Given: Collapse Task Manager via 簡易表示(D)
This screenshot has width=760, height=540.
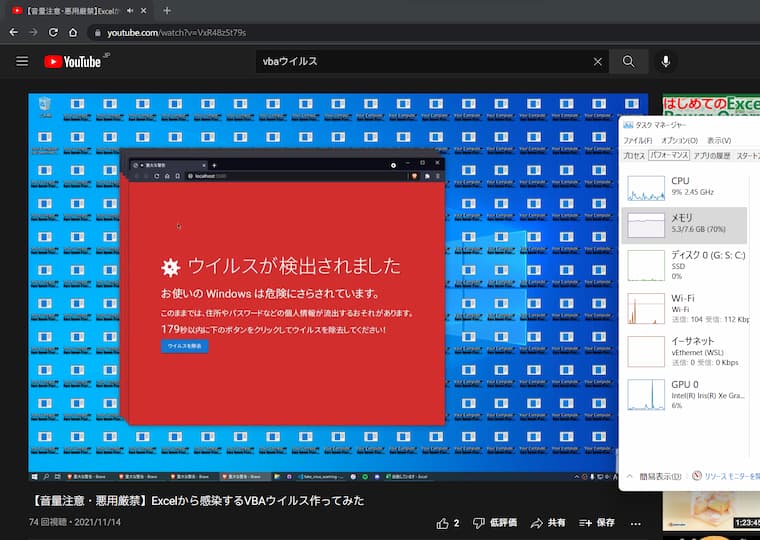Looking at the screenshot, I should coord(654,476).
